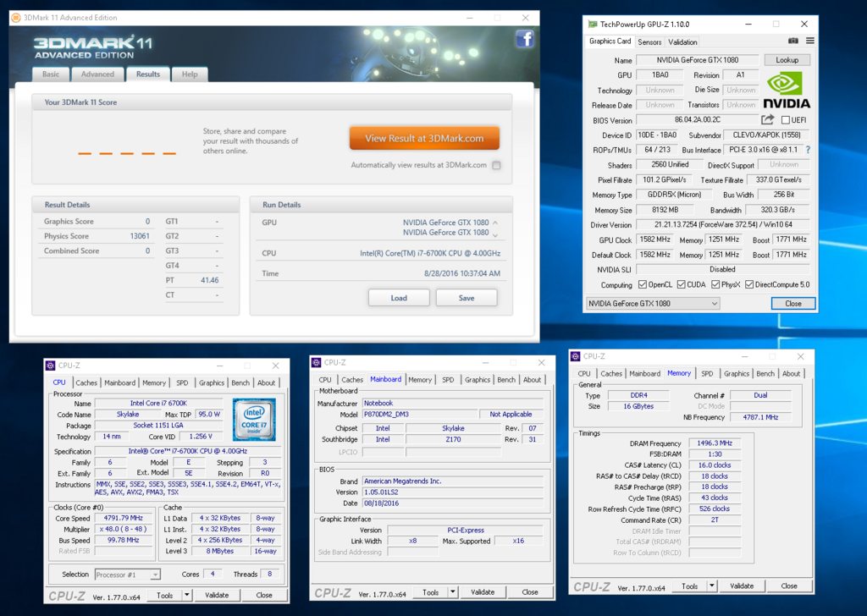Click the DRAM Frequency value 1496.3 MHz
This screenshot has width=867, height=616.
(x=715, y=443)
